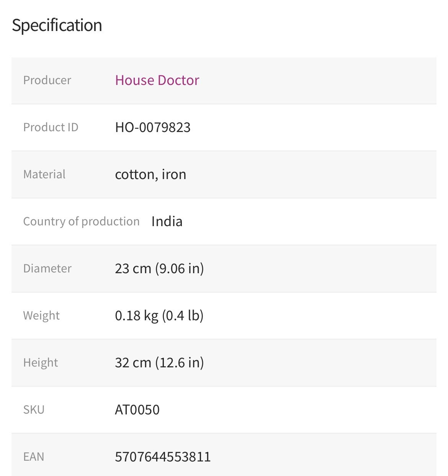Click the EAN row label

pos(34,457)
